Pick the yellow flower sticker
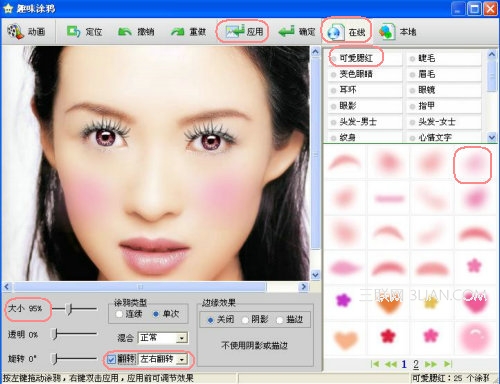500x384 pixels. pyautogui.click(x=431, y=302)
